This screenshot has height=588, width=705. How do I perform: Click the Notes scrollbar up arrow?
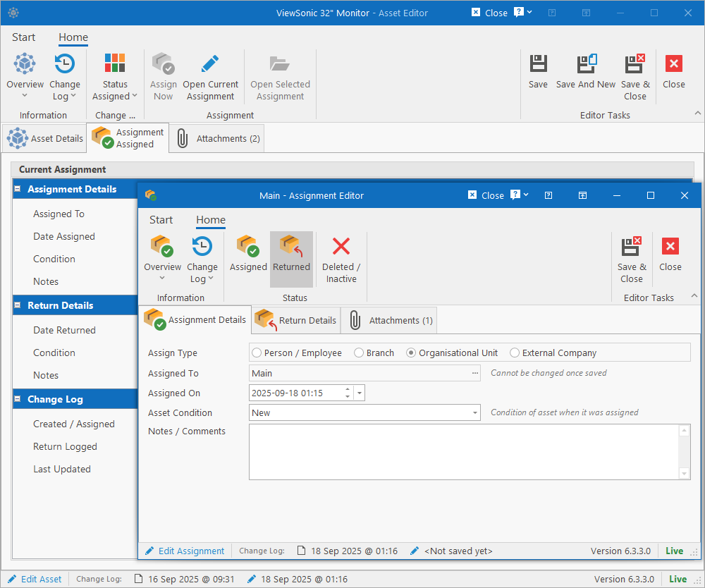pyautogui.click(x=684, y=431)
